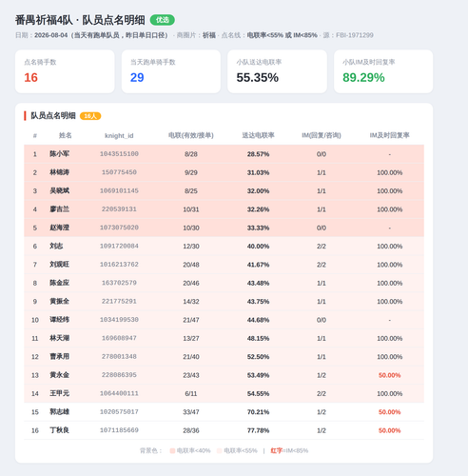This screenshot has height=476, width=468.
Task: Sort by the knight_id column header
Action: [119, 136]
